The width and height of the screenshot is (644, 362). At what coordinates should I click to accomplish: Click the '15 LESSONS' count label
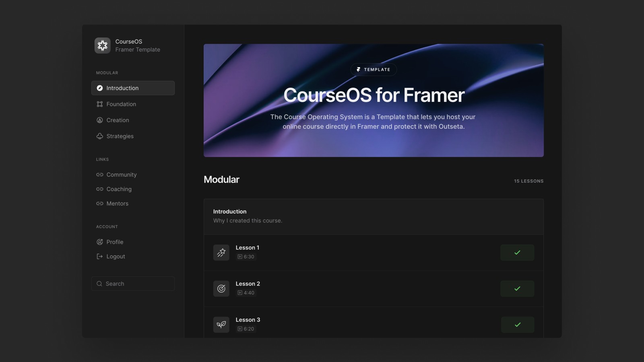(x=529, y=181)
